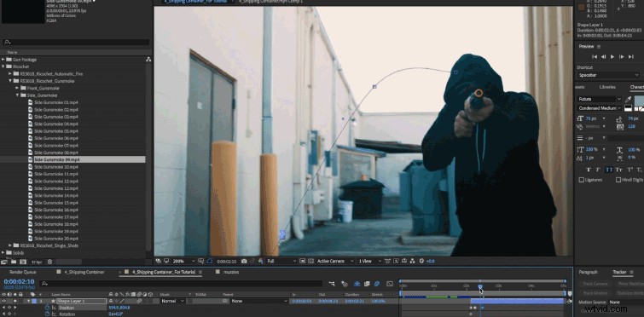This screenshot has height=317, width=644.
Task: Click the timeline layer search field
Action: 181,284
